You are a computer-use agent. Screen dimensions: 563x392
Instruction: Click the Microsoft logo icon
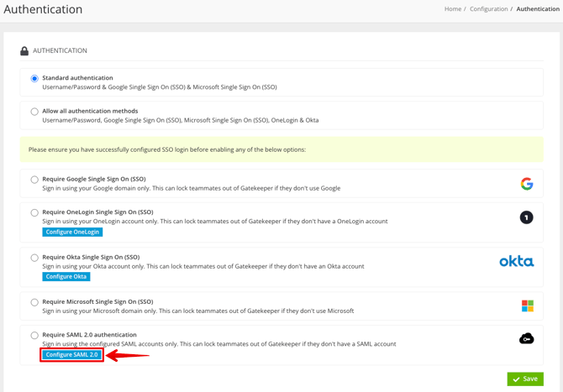pyautogui.click(x=528, y=306)
